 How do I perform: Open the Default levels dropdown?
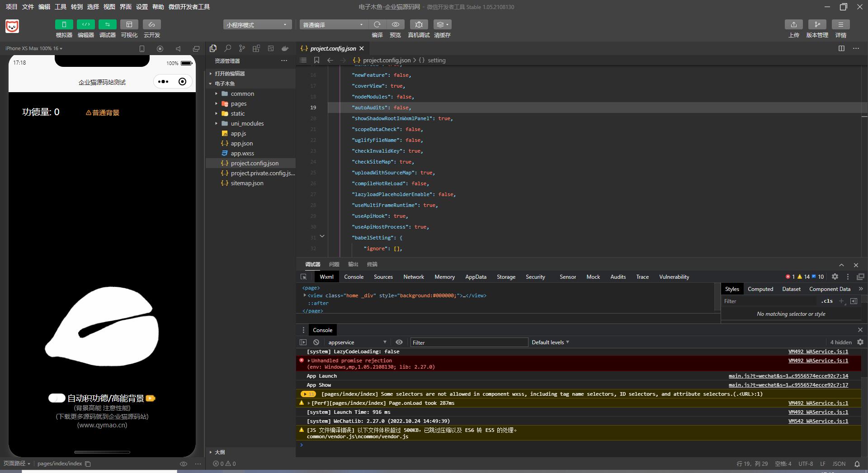(550, 342)
